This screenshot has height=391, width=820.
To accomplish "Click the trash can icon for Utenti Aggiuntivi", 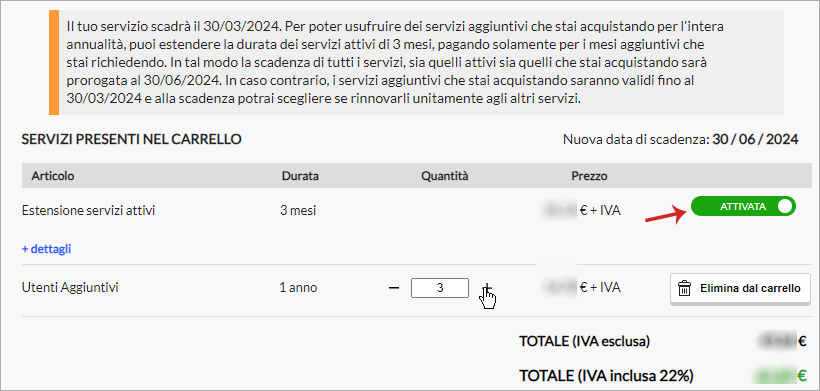I will tap(684, 289).
